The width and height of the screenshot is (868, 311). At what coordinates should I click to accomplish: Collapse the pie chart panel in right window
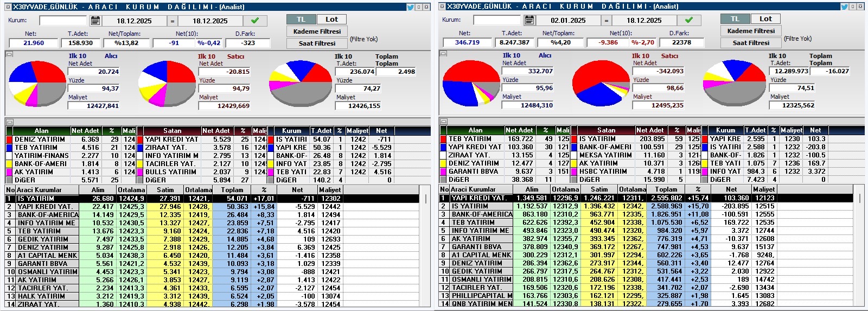click(443, 53)
